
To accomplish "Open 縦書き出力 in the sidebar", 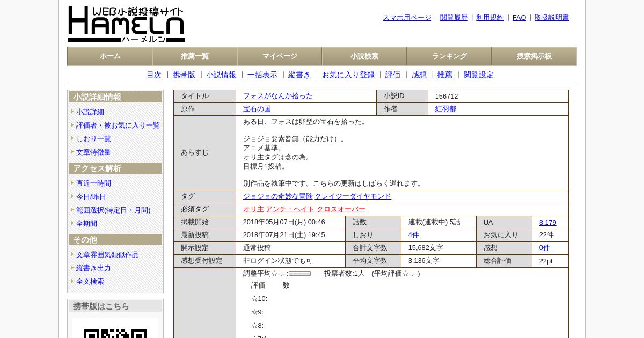I will [x=93, y=268].
